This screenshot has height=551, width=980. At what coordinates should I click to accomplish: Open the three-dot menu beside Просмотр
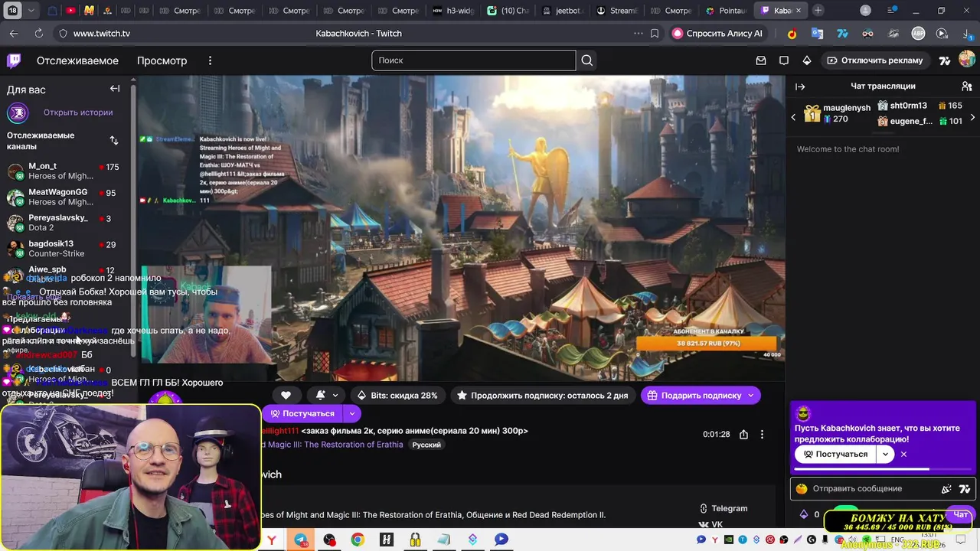click(210, 60)
